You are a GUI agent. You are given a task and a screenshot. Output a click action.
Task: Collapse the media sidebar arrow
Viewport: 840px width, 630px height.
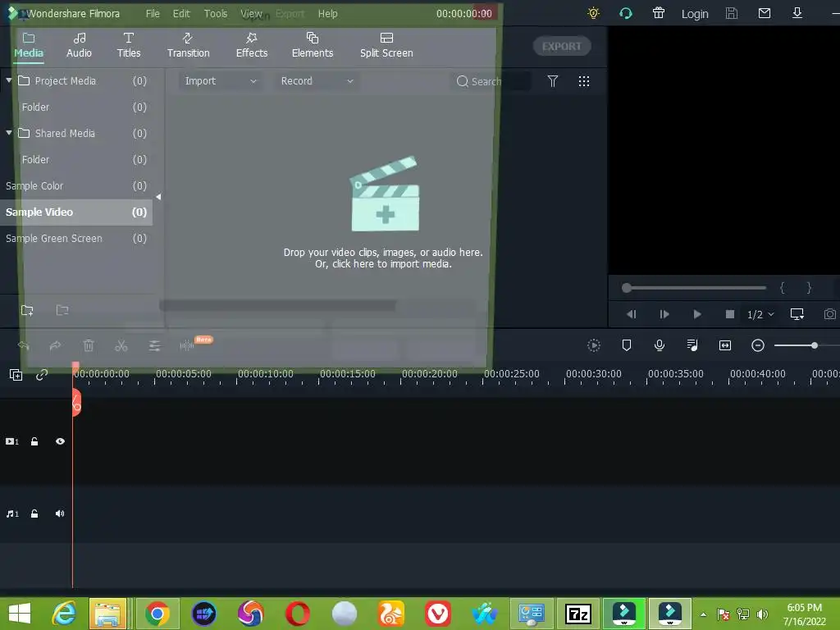pos(158,197)
